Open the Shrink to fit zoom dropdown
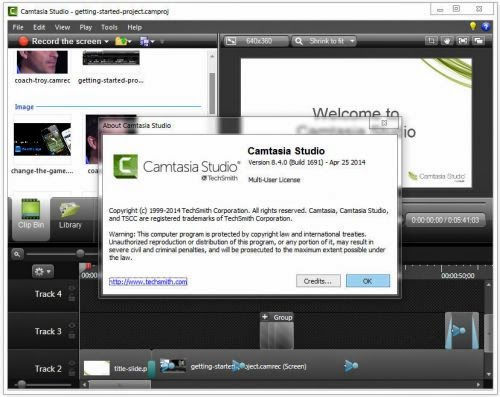500x397 pixels. (324, 41)
